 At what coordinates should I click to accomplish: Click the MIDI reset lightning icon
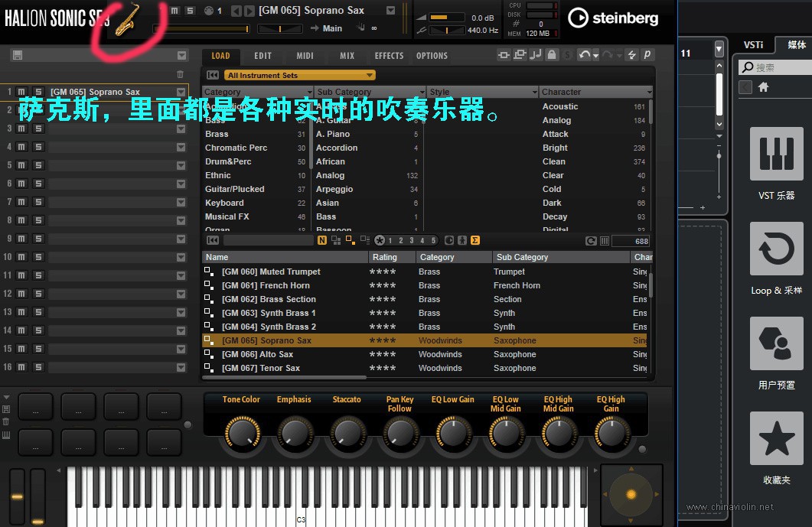pyautogui.click(x=632, y=55)
